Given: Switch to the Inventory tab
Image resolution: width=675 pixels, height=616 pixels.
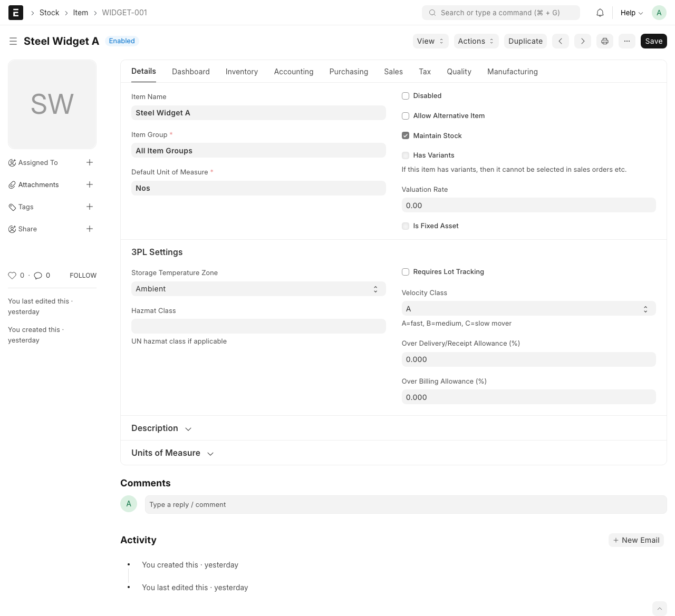Looking at the screenshot, I should [242, 72].
